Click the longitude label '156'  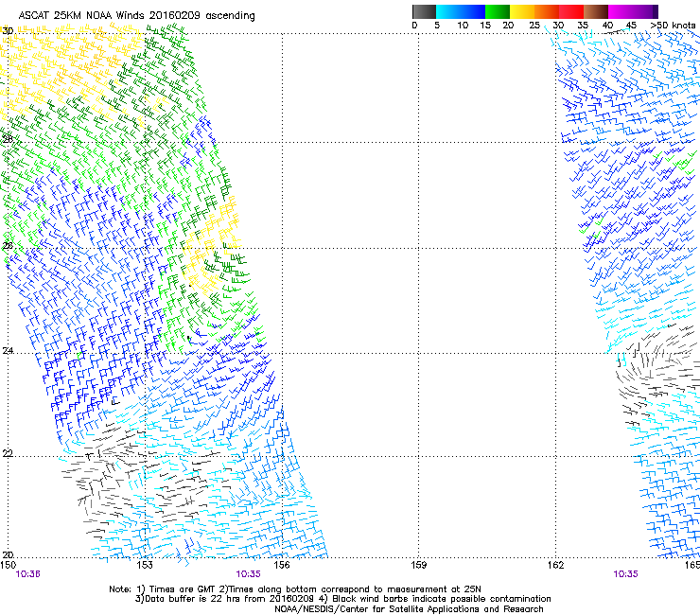click(282, 565)
